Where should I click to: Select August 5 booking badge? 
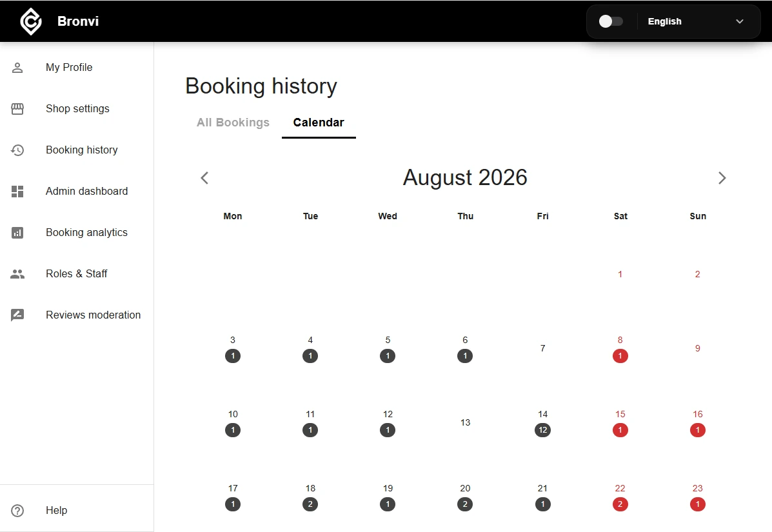[x=388, y=356]
